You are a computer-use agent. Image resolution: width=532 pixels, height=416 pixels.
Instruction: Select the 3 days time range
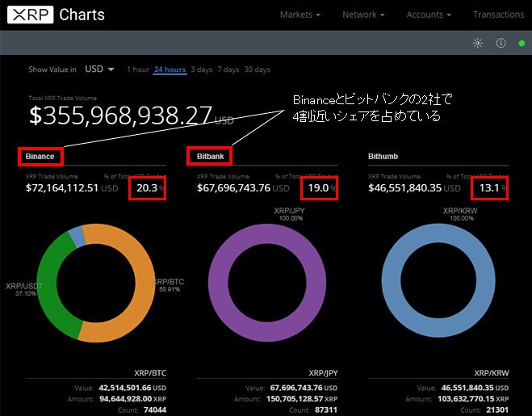(x=202, y=69)
